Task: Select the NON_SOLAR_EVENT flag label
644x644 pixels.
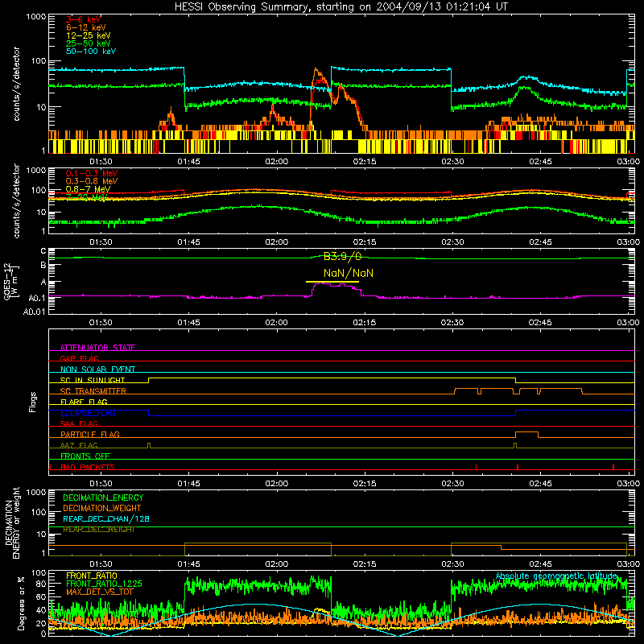Action: [97, 369]
